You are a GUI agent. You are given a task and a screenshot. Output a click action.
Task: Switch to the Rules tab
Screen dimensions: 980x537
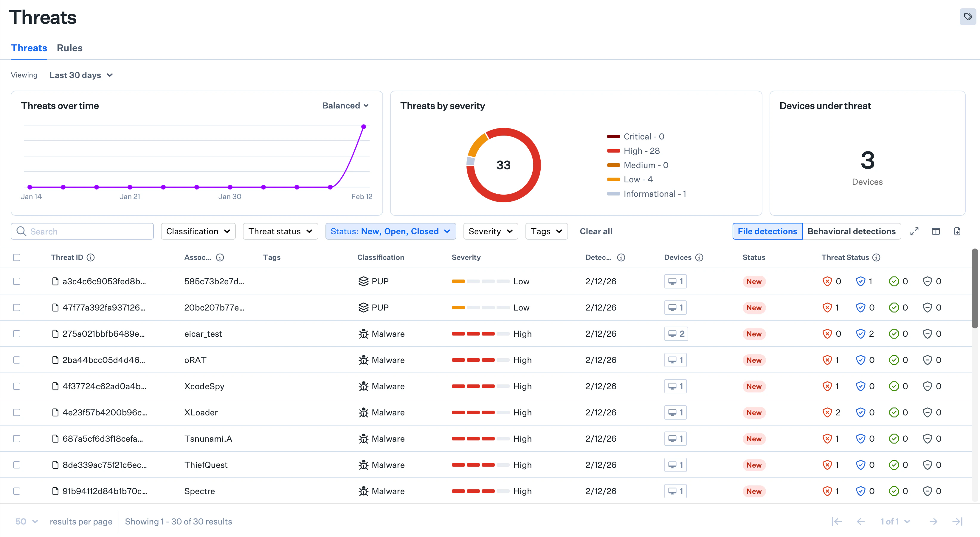click(70, 48)
